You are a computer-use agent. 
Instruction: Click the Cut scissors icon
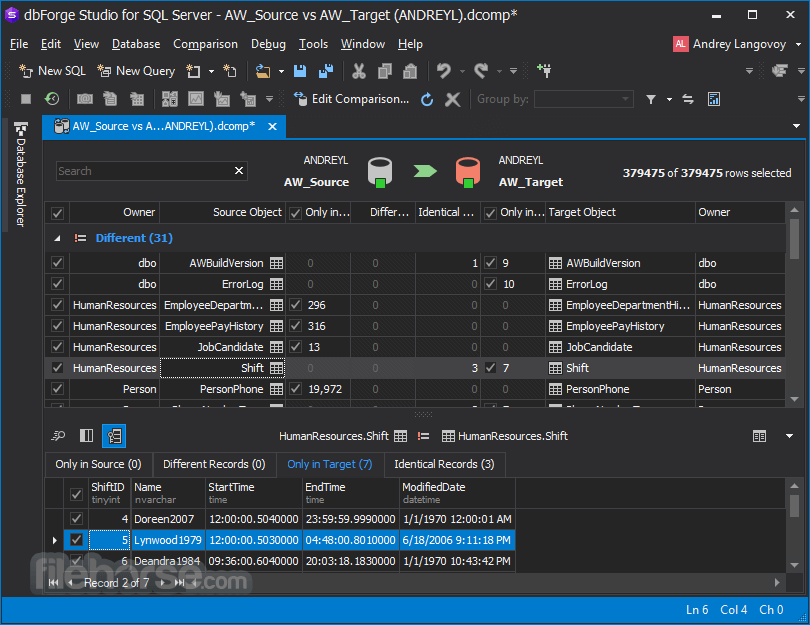pos(359,71)
